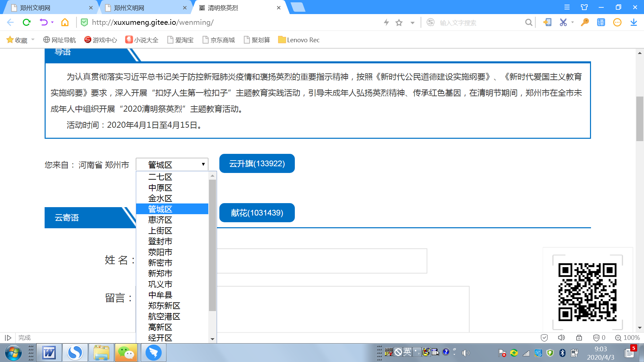The image size is (644, 362).
Task: Click the 姓名 name input field
Action: point(322,261)
